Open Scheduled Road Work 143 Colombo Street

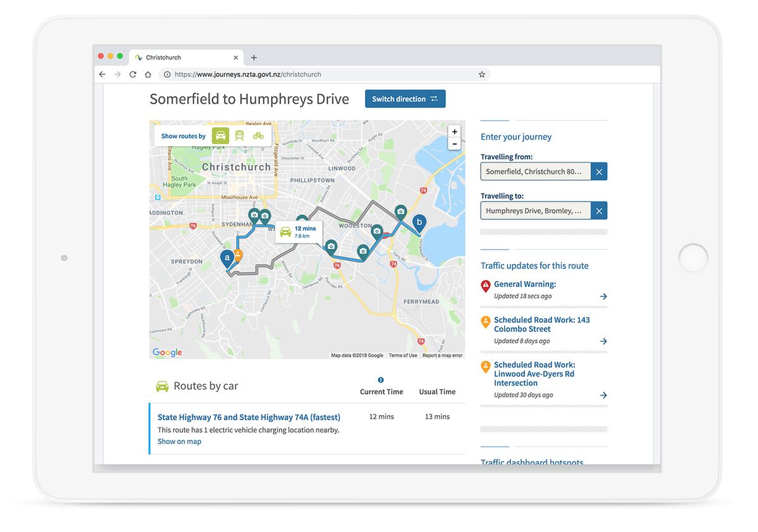point(542,324)
